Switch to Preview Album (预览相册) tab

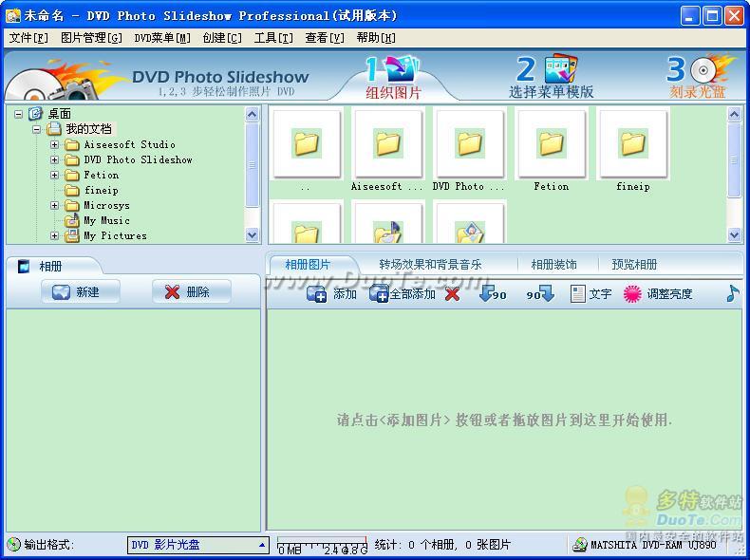(x=634, y=265)
